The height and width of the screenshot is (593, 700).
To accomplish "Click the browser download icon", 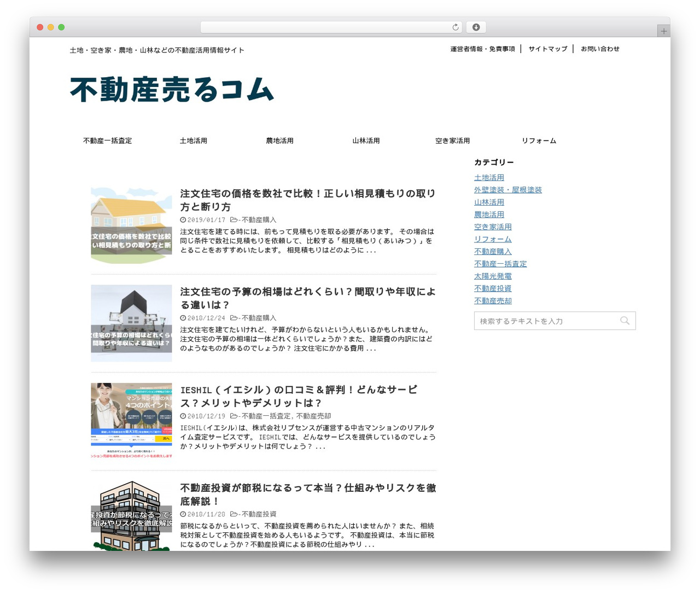I will click(476, 27).
